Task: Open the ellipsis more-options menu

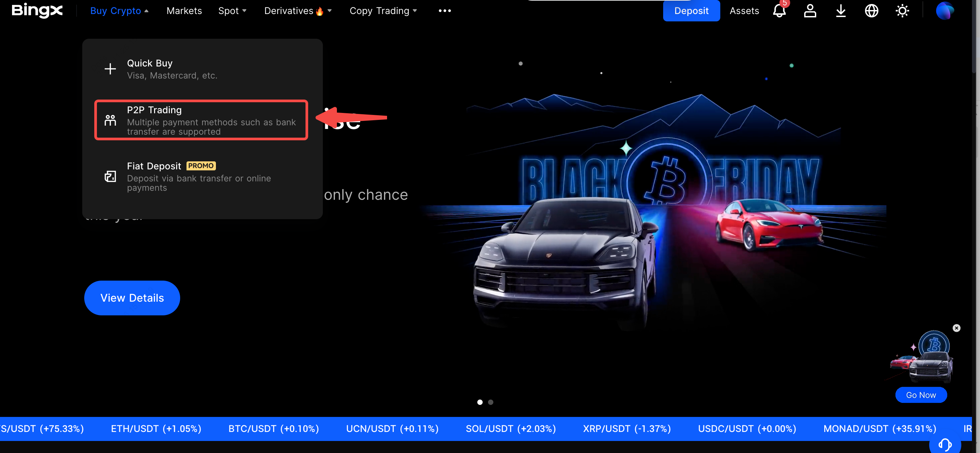Action: (444, 11)
